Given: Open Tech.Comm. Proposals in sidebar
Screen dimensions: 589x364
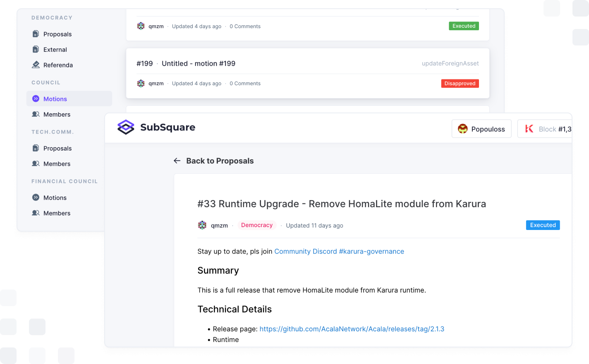Looking at the screenshot, I should coord(57,148).
